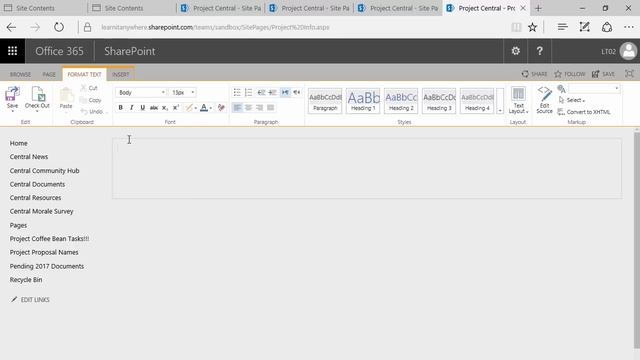Click the Convert to XHTML command
The height and width of the screenshot is (360, 640).
(x=584, y=112)
